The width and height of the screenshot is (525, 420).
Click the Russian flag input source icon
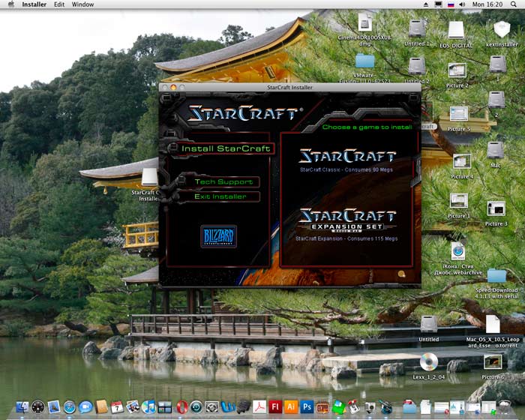451,4
